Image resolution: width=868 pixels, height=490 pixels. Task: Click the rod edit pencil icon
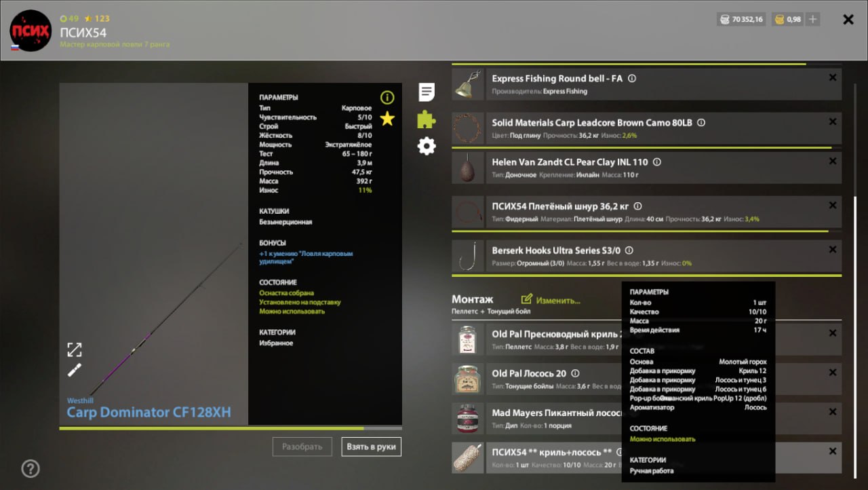pyautogui.click(x=75, y=371)
